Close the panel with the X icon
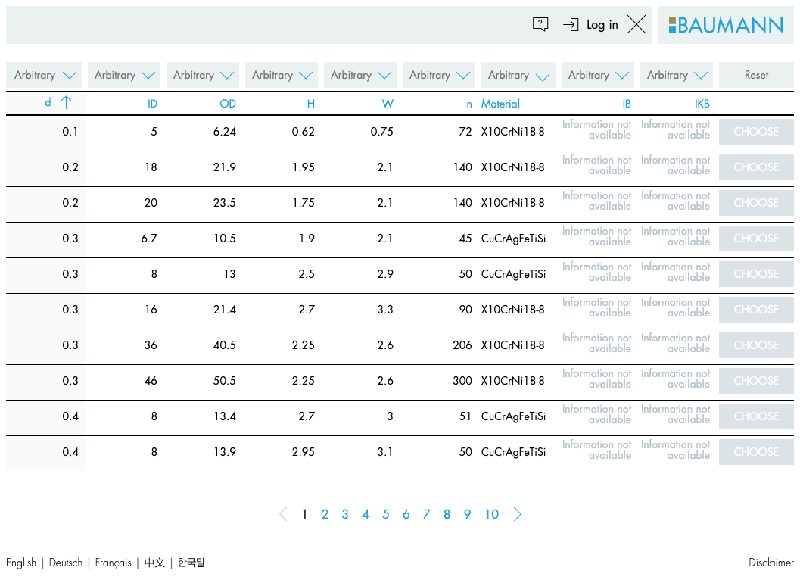Viewport: 800px width, 583px height. (x=636, y=24)
